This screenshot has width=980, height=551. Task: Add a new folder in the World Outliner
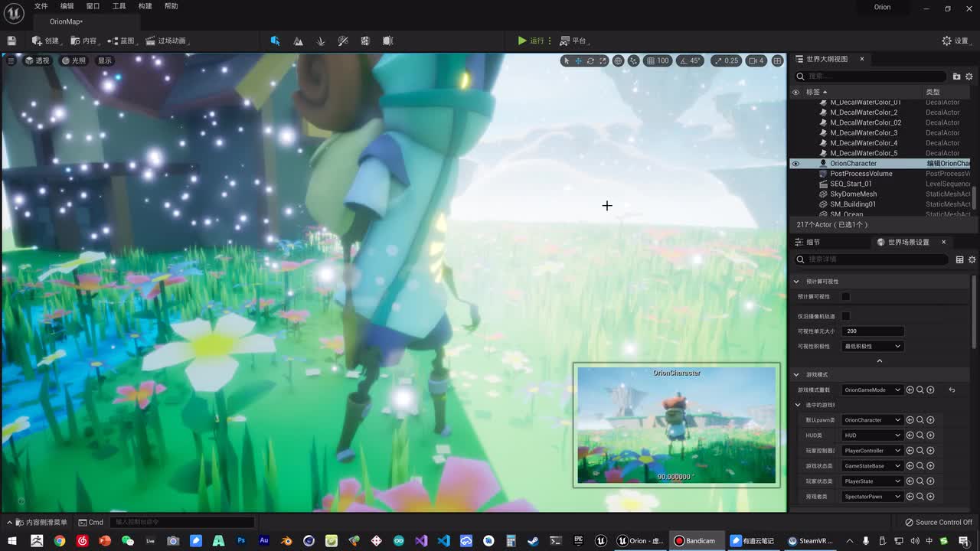[x=956, y=77]
